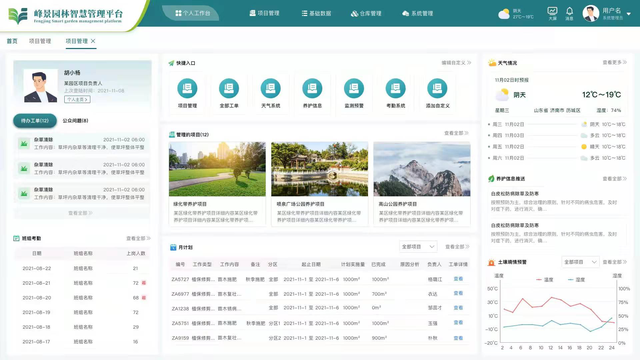640x360 pixels.
Task: Click the weather cloud icon in header
Action: [504, 14]
